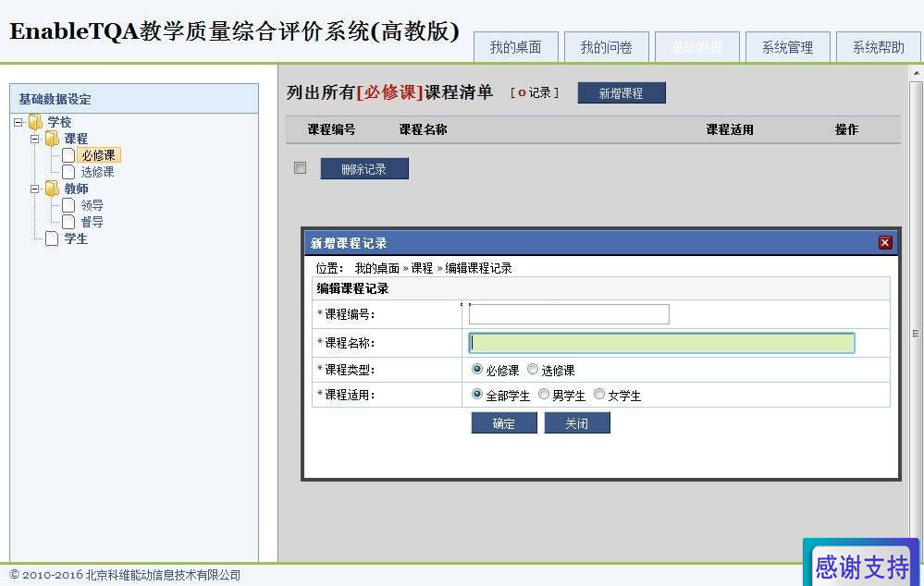The image size is (924, 586).
Task: Select 男学生 radio option
Action: [x=543, y=394]
